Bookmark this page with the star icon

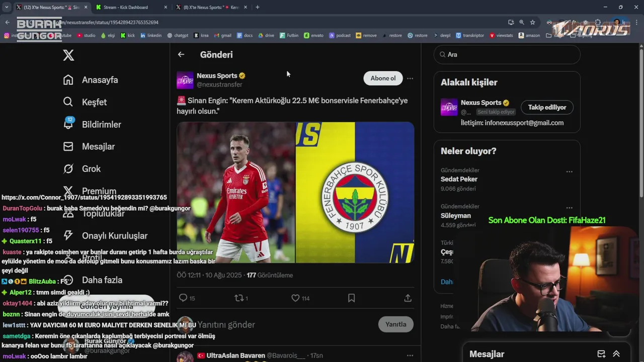pos(532,22)
